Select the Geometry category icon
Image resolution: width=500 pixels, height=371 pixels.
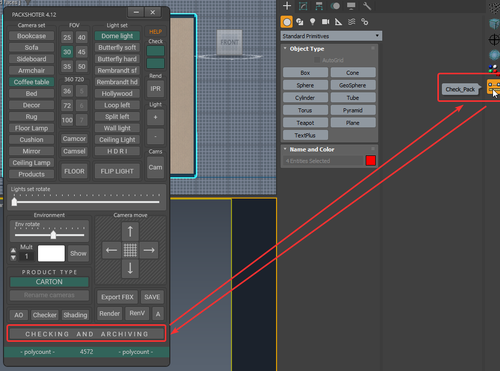click(x=287, y=22)
